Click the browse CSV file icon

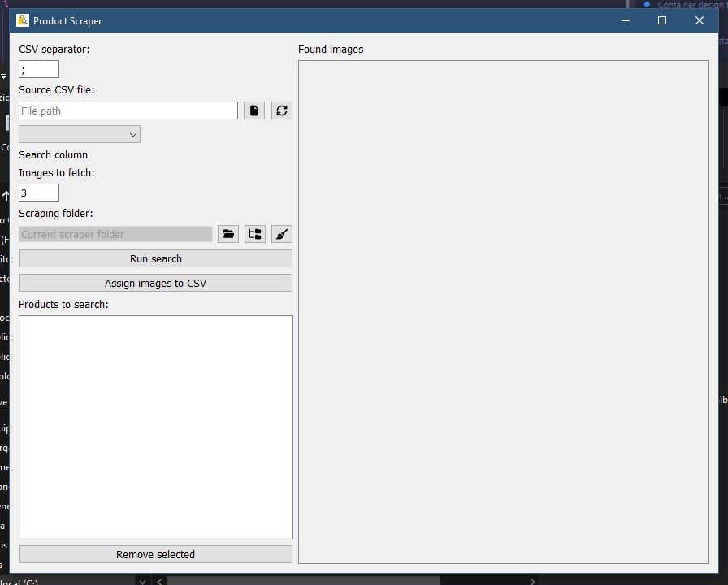pos(254,110)
